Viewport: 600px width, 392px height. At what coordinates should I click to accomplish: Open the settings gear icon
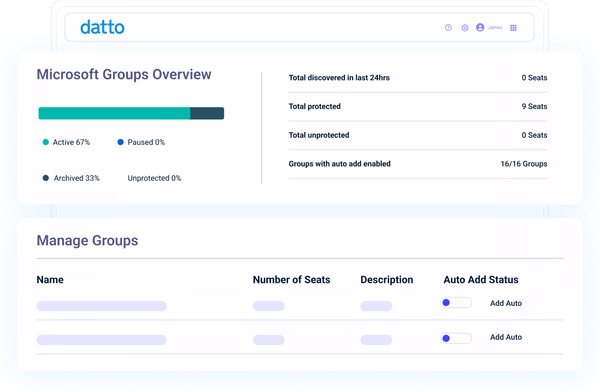coord(465,28)
